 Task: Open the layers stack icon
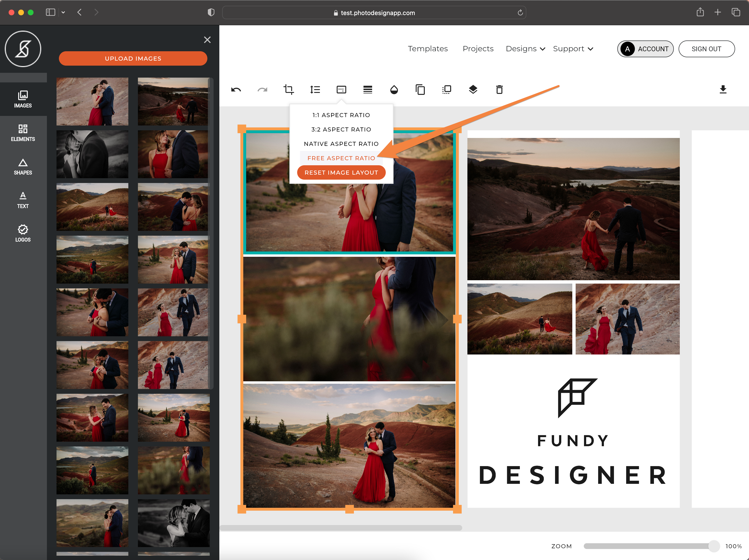473,89
